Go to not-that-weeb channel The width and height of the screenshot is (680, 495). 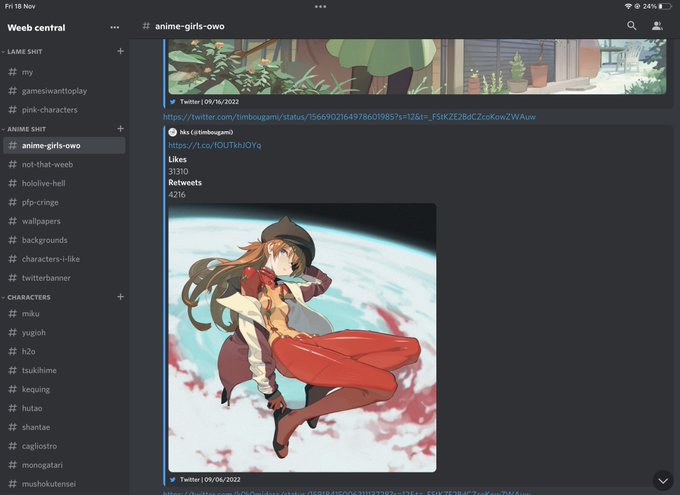64,164
